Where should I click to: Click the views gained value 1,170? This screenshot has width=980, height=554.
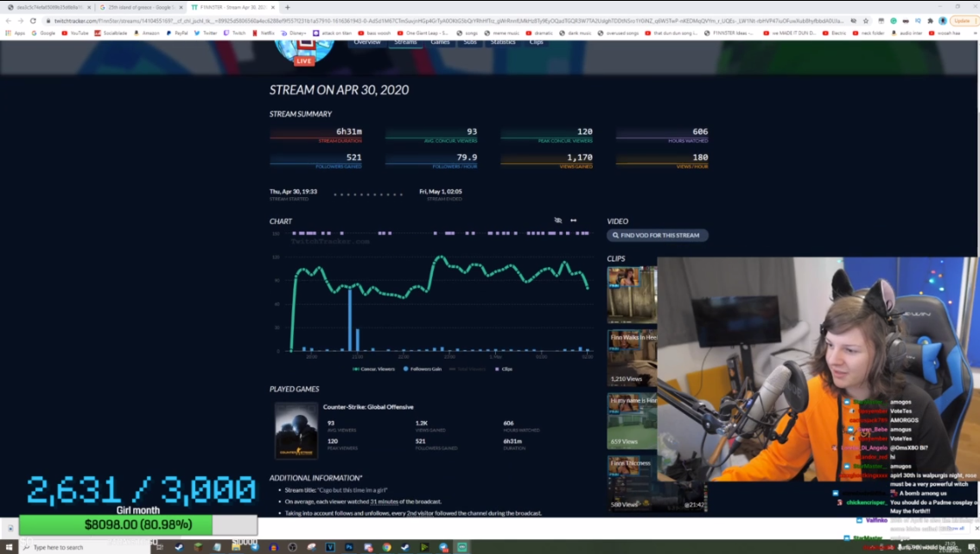click(579, 157)
